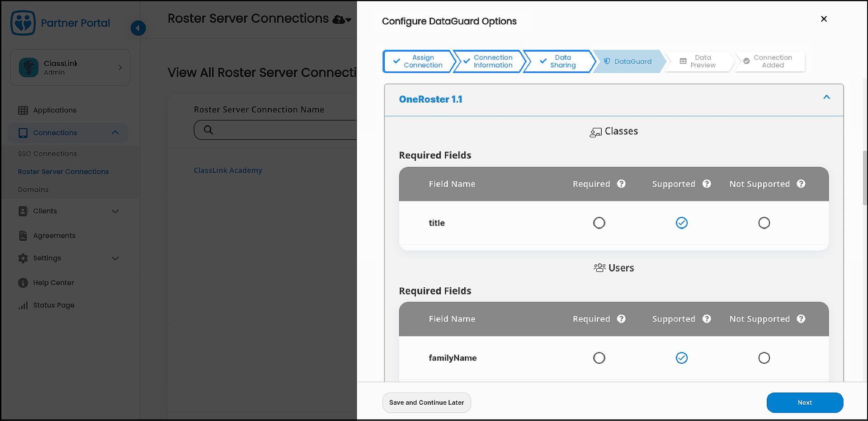Click the Settings gear icon
Screen dimensions: 868x421
coord(23,258)
